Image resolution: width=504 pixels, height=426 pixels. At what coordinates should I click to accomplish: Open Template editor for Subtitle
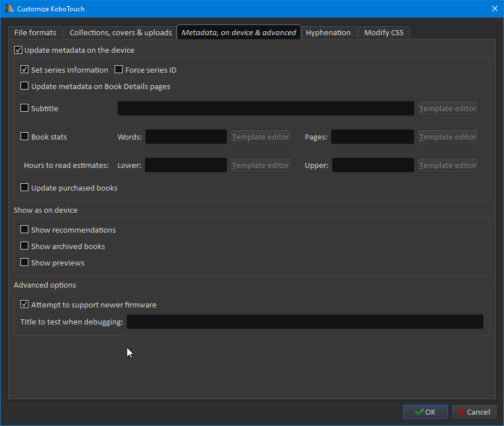click(x=448, y=108)
